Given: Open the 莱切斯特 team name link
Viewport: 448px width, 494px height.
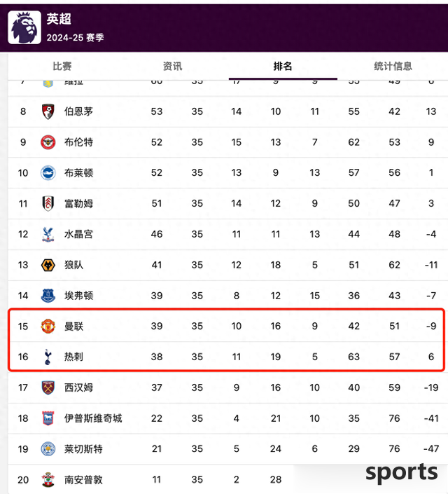Looking at the screenshot, I should [83, 449].
